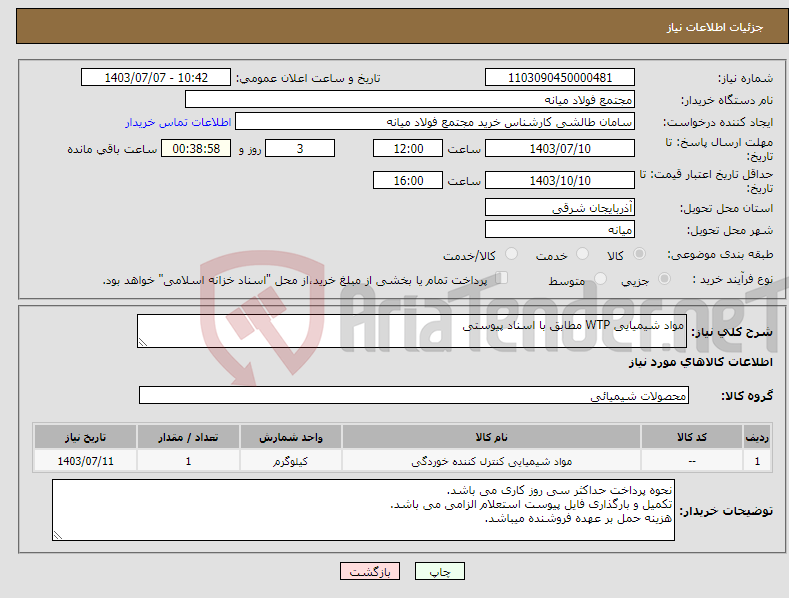Click the نام کالا column header

[491, 437]
